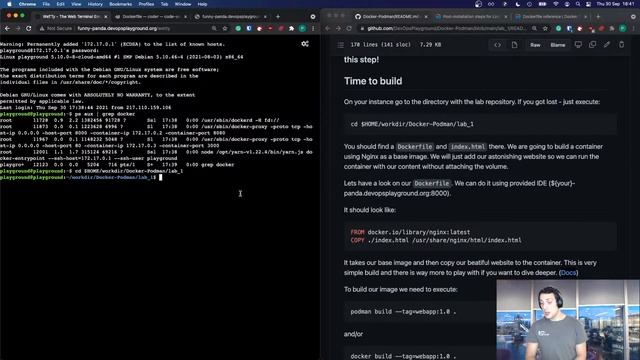Click the index.html inline code label
Screen dimensions: 640x360
(467, 147)
